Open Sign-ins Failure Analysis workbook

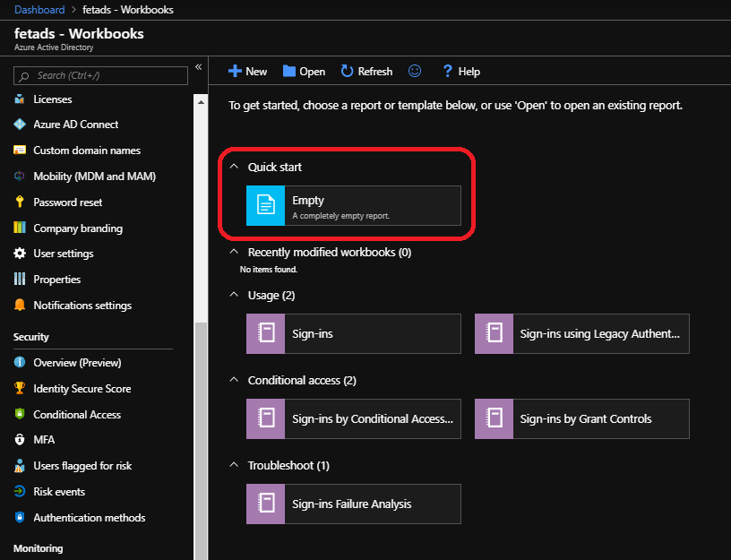pos(353,504)
